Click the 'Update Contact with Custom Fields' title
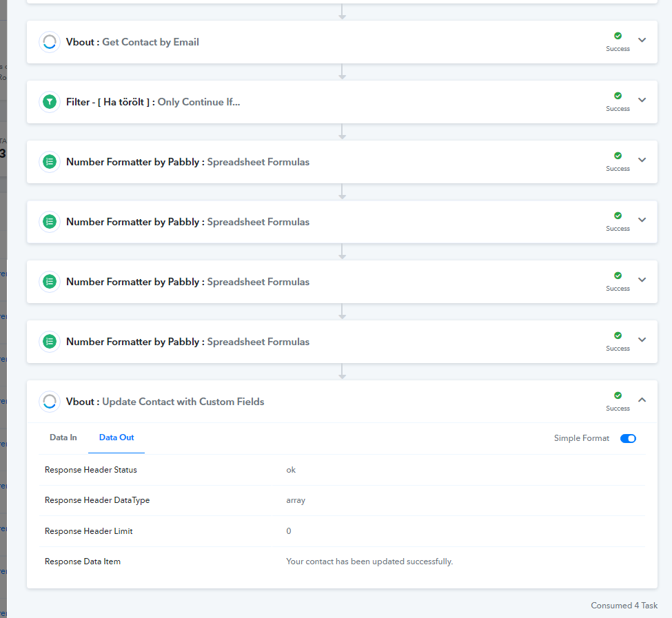 point(183,402)
